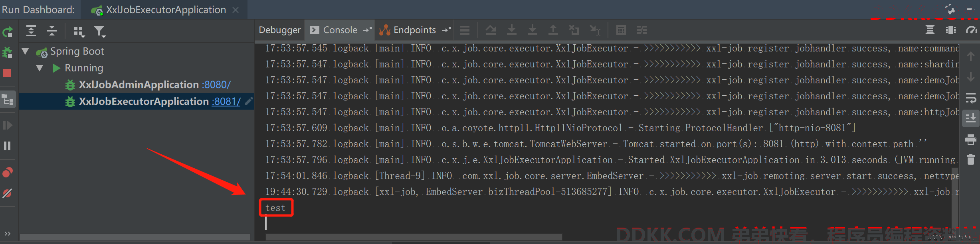
Task: Click the console Up the Stack Trace arrow
Action: [971, 56]
